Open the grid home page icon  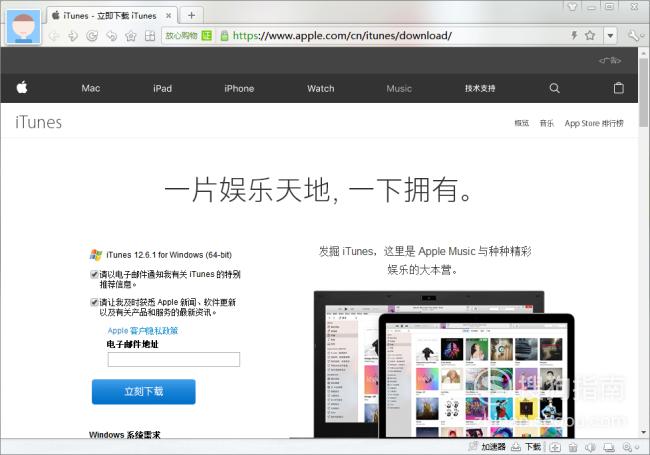pos(150,36)
